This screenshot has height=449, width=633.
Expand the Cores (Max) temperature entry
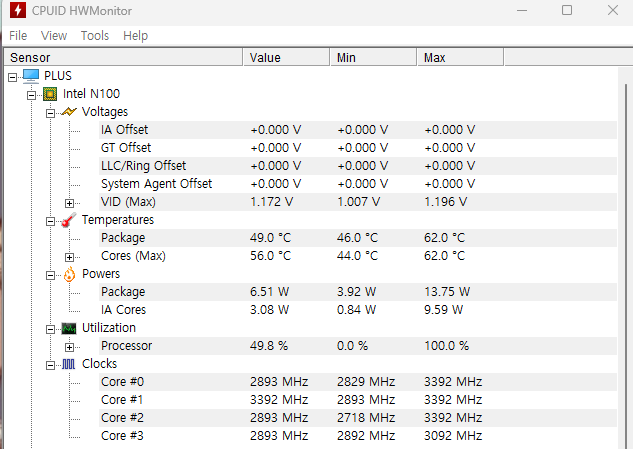point(69,257)
